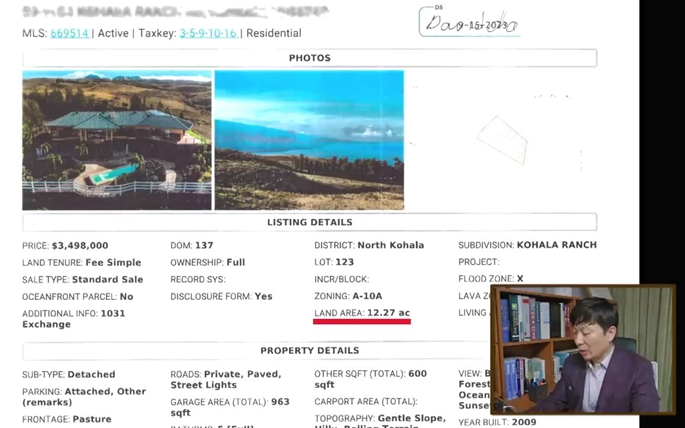Click the Zoning A-10A value
The width and height of the screenshot is (685, 428).
tap(367, 296)
